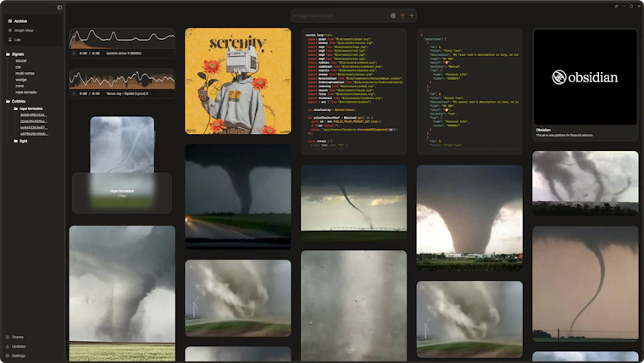
Task: Open the tornado seen from car windshield
Action: coord(238,197)
